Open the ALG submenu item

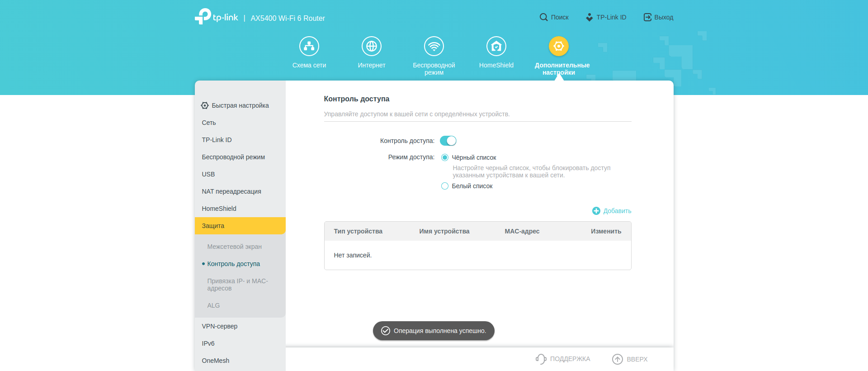click(213, 305)
